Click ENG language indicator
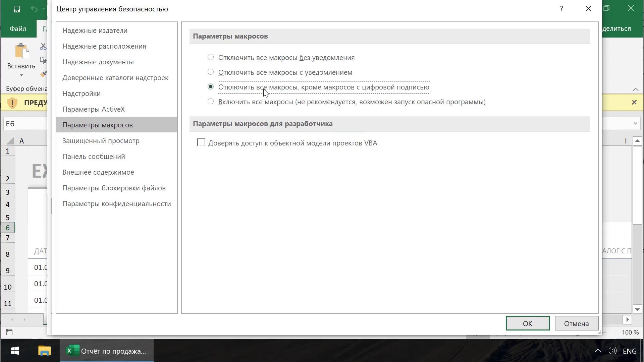 (x=630, y=351)
